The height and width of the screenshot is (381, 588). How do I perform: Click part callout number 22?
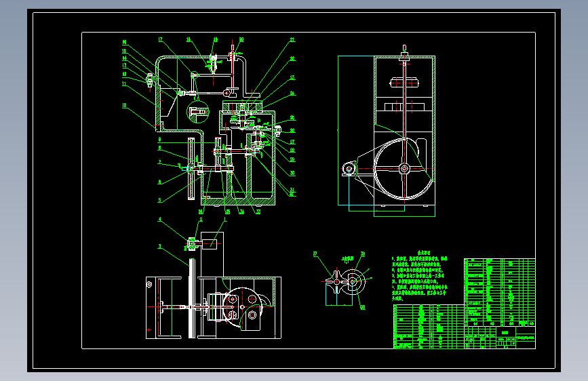292,59
